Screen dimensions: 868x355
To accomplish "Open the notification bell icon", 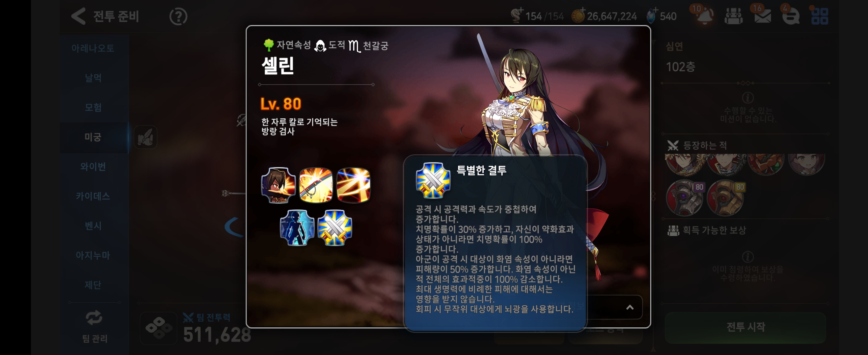I will click(704, 16).
